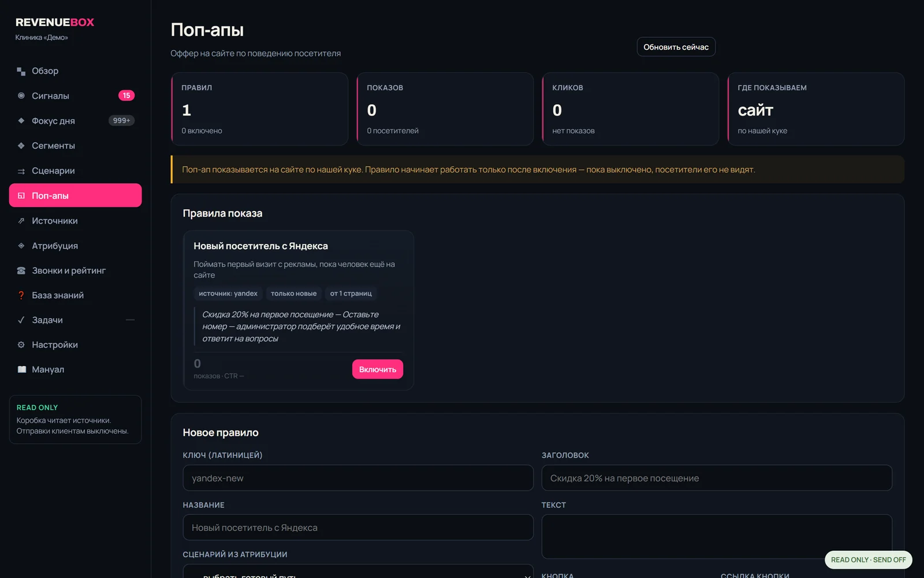The width and height of the screenshot is (924, 578).
Task: Open the Сценарии page
Action: click(75, 171)
